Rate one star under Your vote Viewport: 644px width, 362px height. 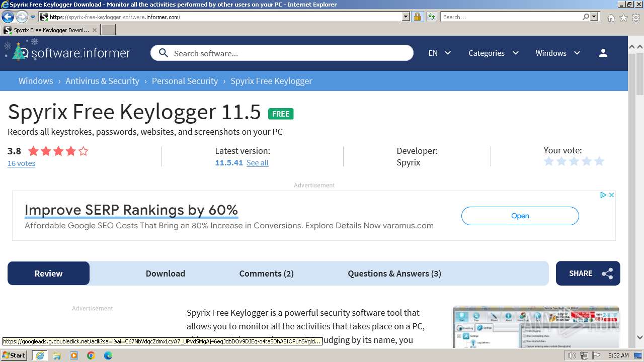click(x=549, y=161)
